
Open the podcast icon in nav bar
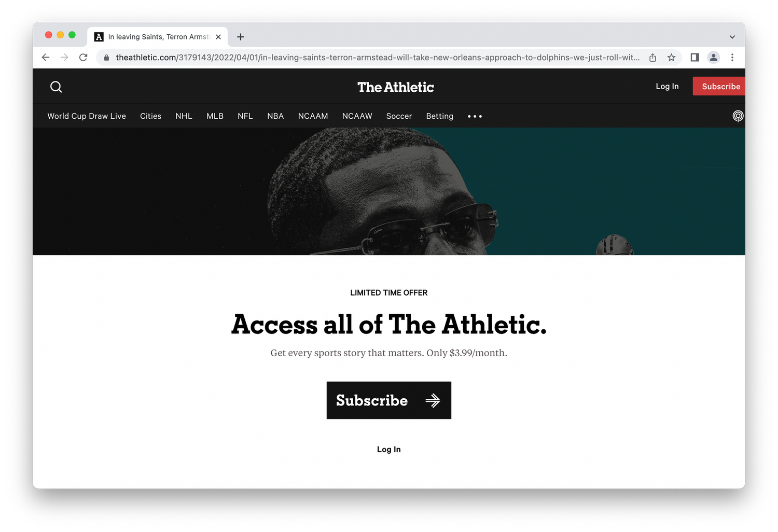[738, 116]
